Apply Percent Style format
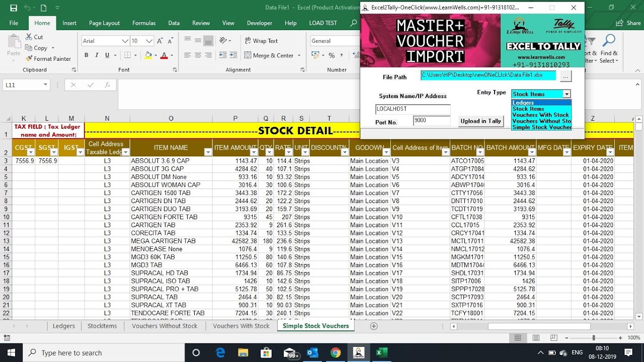Viewport: 644px width, 362px height. click(x=332, y=55)
